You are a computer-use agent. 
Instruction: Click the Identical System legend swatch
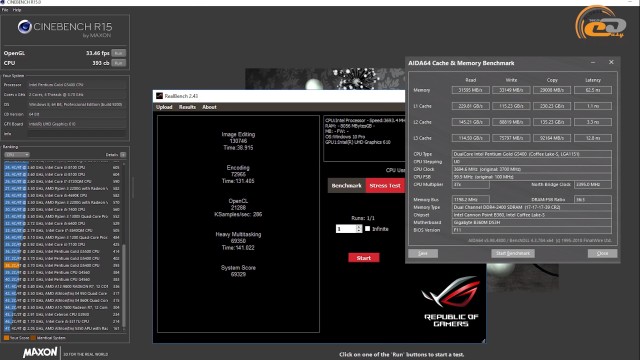(33, 338)
